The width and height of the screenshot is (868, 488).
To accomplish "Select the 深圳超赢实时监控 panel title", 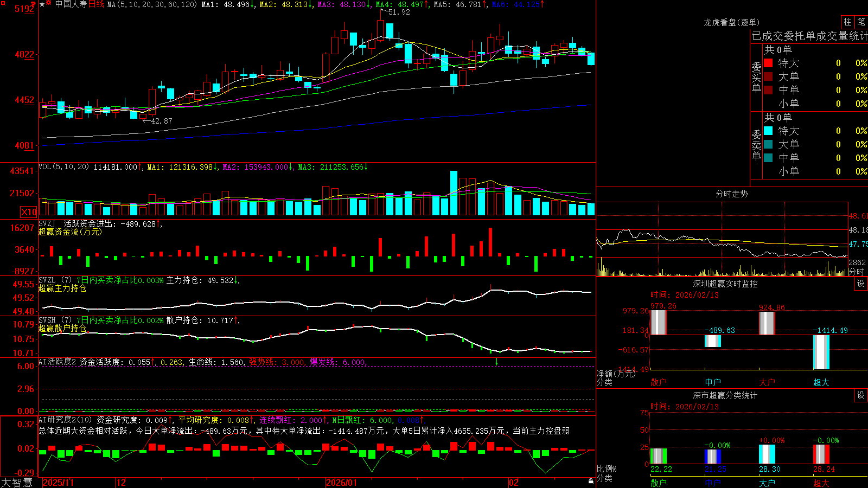I will [725, 284].
